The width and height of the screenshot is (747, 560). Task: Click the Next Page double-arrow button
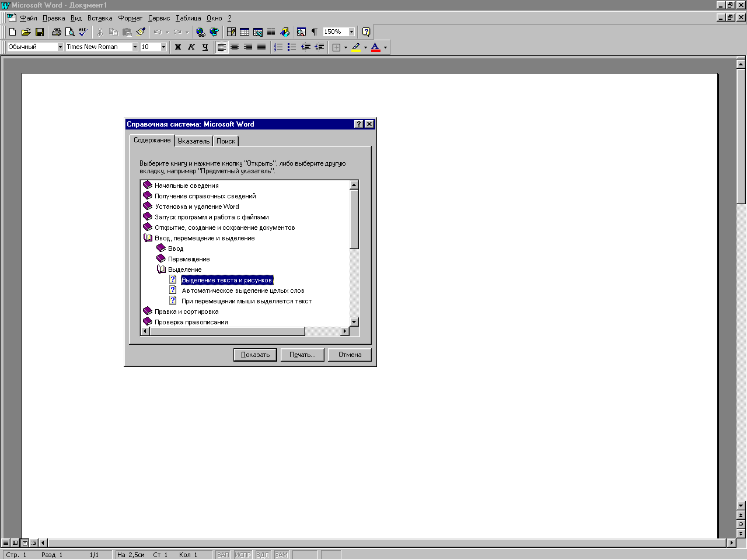pos(741,533)
